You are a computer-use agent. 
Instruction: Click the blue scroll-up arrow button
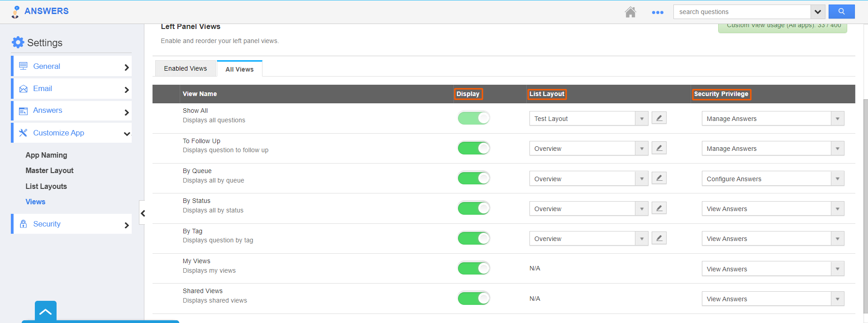coord(46,312)
